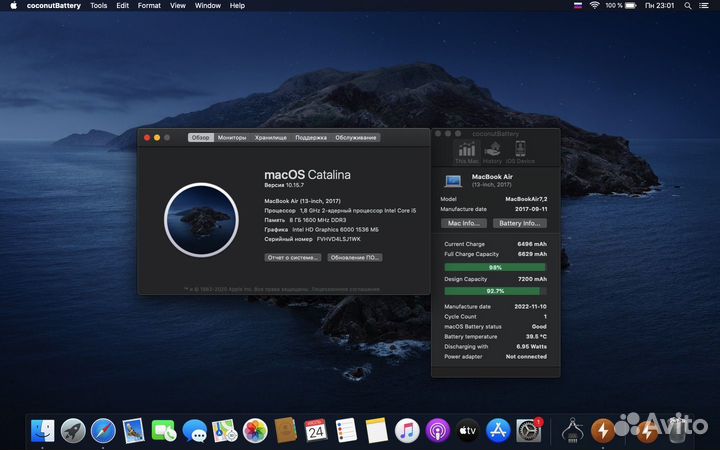Switch to the Хранилище tab

click(x=270, y=137)
